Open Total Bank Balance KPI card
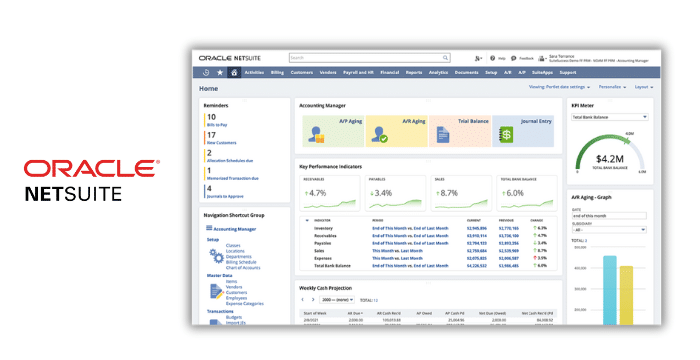 [527, 193]
